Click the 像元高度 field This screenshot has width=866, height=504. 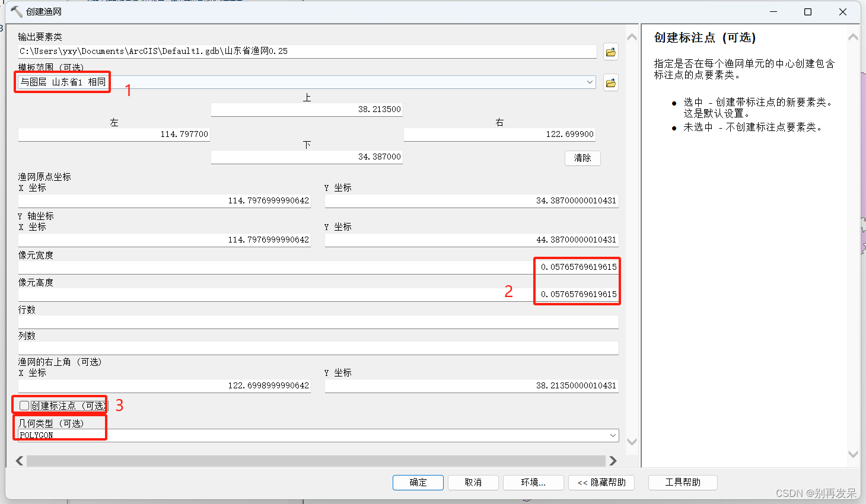point(319,294)
